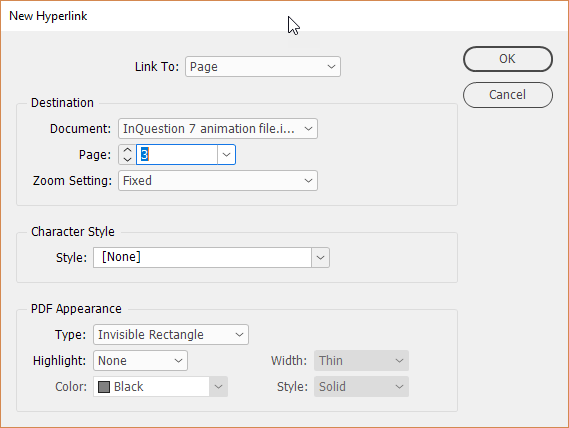Click the PDF Appearance group label
569x428 pixels.
click(76, 309)
